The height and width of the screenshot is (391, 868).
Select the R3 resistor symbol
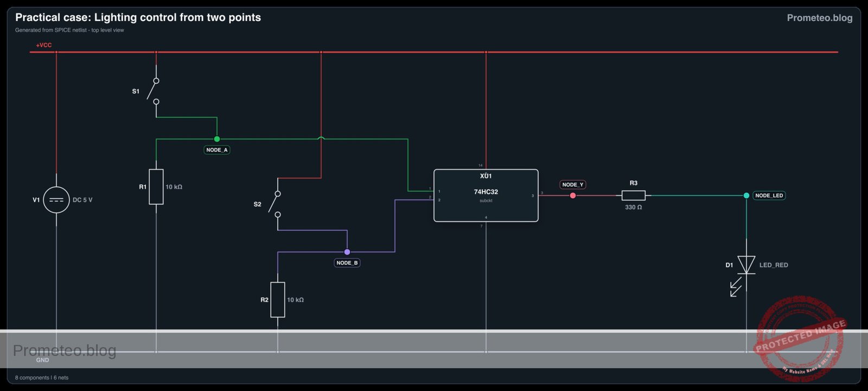tap(633, 195)
